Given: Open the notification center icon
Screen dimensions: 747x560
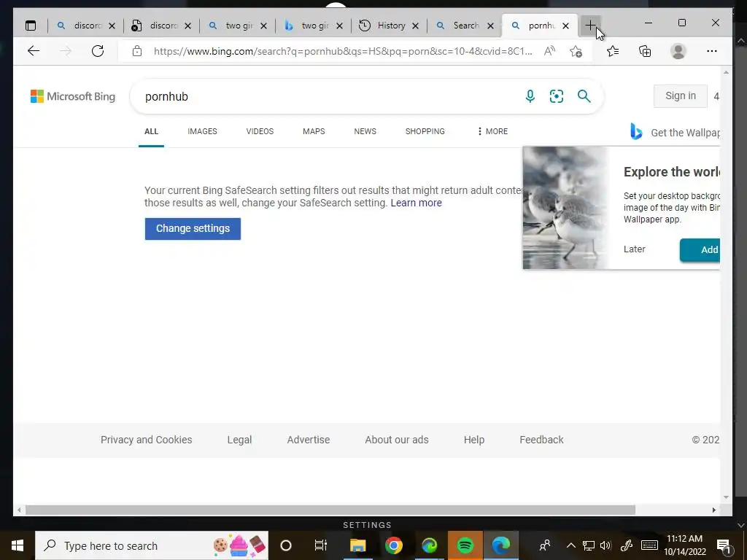Looking at the screenshot, I should [724, 545].
